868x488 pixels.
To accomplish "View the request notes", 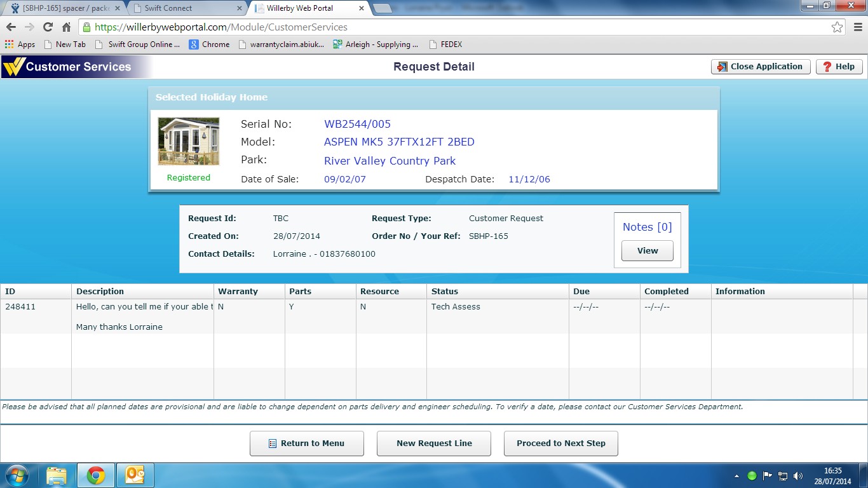I will pyautogui.click(x=648, y=250).
